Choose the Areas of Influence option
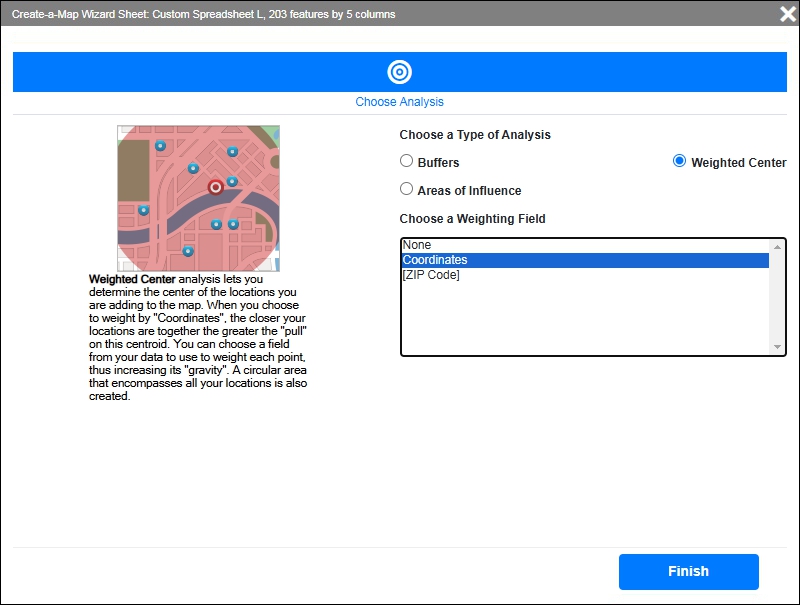This screenshot has height=605, width=800. (x=407, y=189)
